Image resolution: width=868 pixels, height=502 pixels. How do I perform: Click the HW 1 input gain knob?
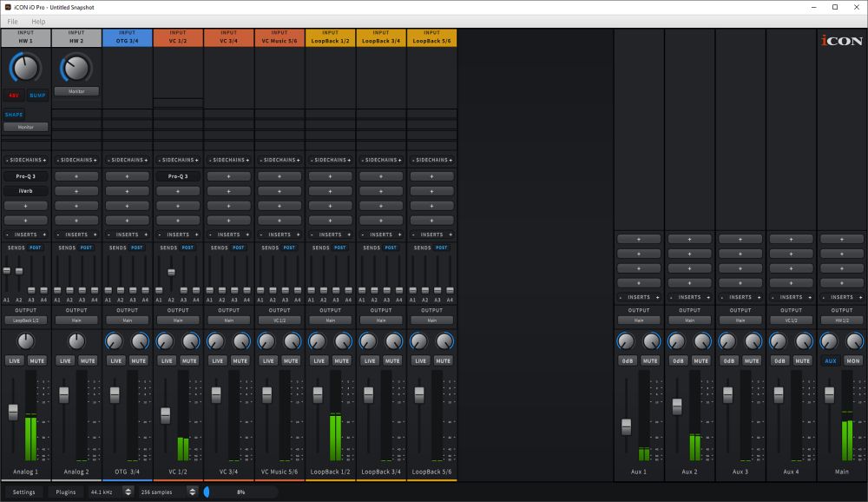pyautogui.click(x=25, y=67)
